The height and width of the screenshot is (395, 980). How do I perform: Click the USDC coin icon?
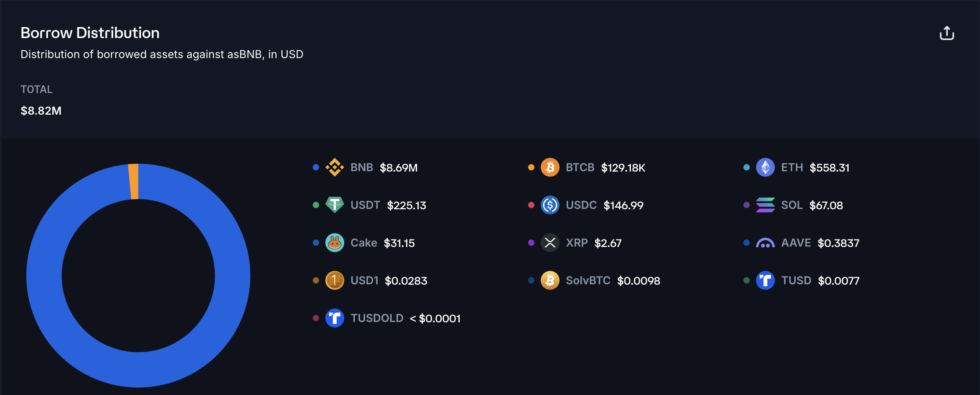point(550,205)
